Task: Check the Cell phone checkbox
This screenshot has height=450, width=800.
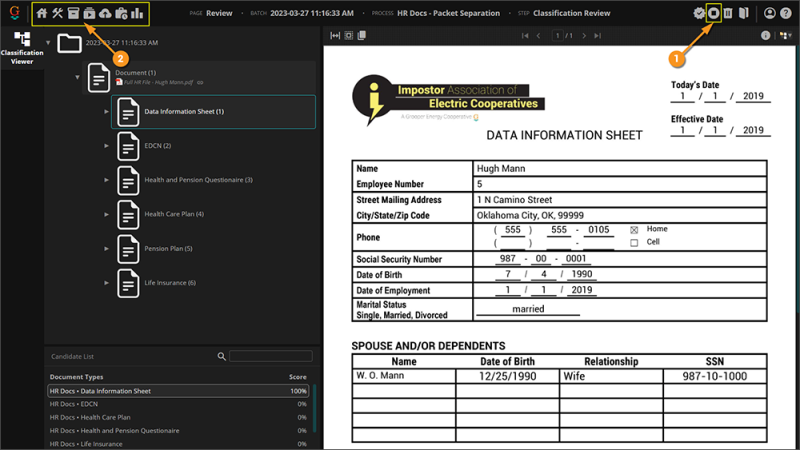Action: click(x=634, y=243)
